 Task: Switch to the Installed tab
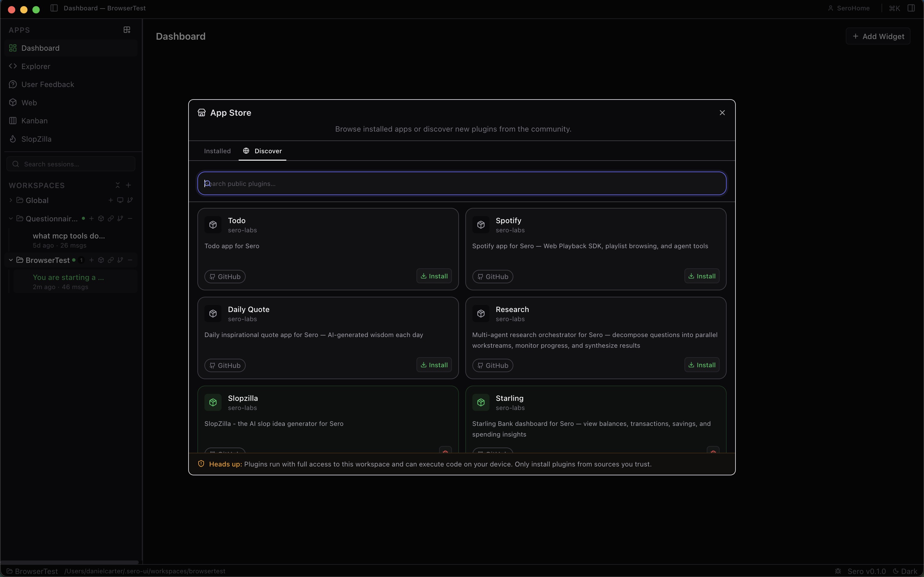click(x=217, y=151)
